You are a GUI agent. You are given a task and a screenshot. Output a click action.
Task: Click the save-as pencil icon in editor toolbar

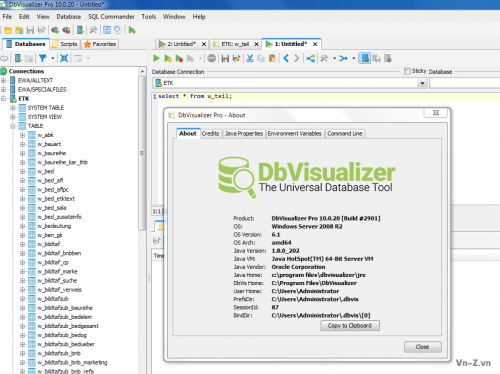tap(237, 58)
